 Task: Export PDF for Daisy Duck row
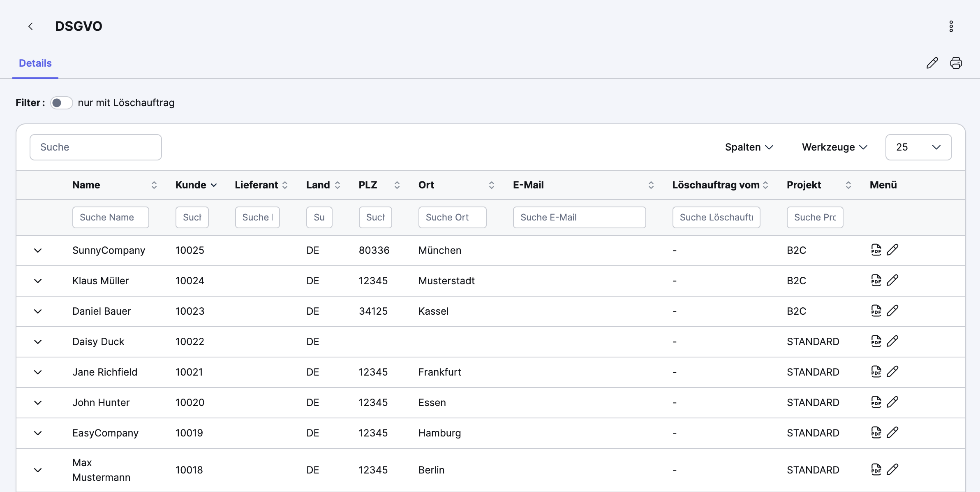tap(876, 341)
